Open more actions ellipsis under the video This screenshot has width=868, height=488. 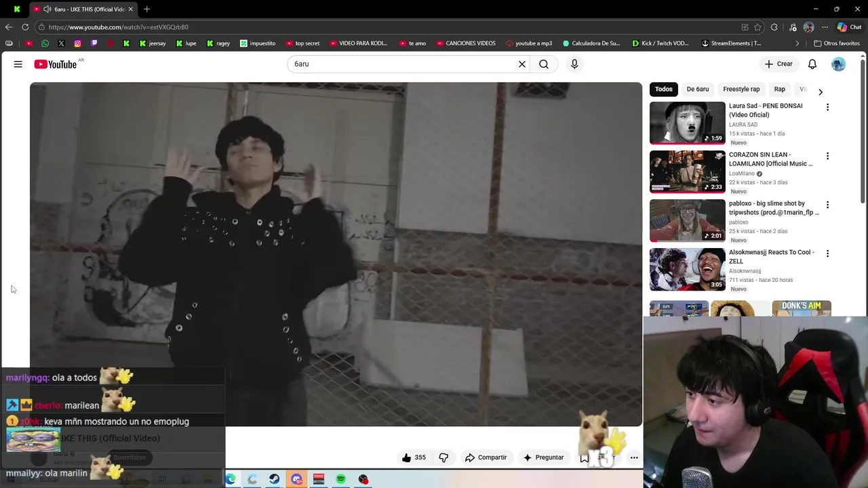[x=634, y=457]
